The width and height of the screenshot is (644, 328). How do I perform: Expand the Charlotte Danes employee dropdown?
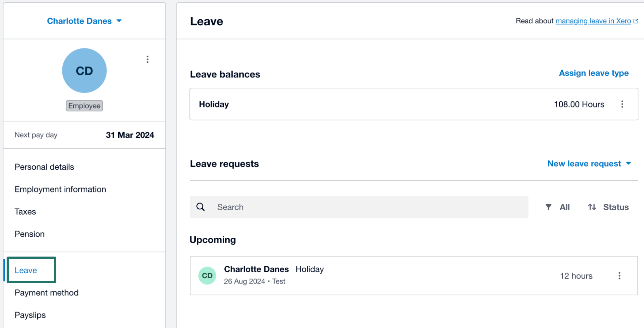tap(84, 21)
